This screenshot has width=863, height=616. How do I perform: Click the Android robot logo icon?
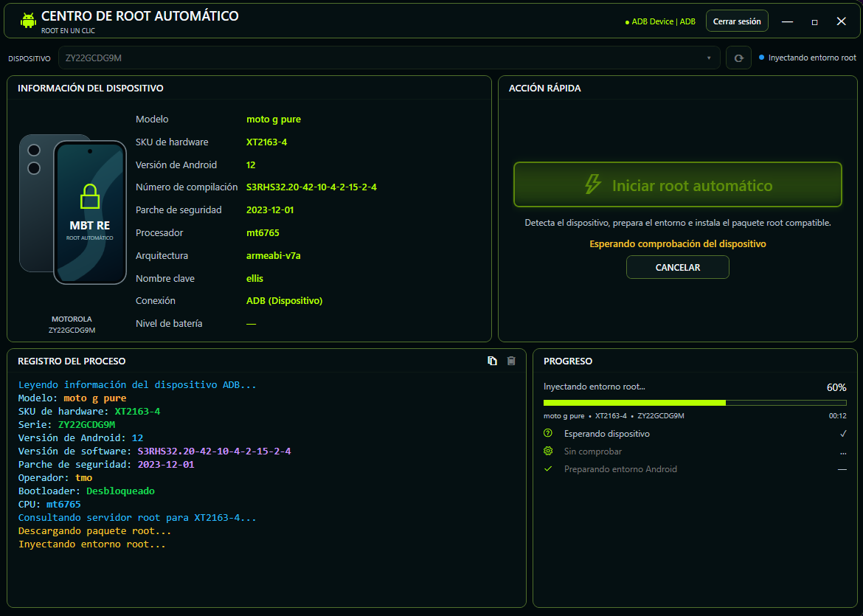28,21
